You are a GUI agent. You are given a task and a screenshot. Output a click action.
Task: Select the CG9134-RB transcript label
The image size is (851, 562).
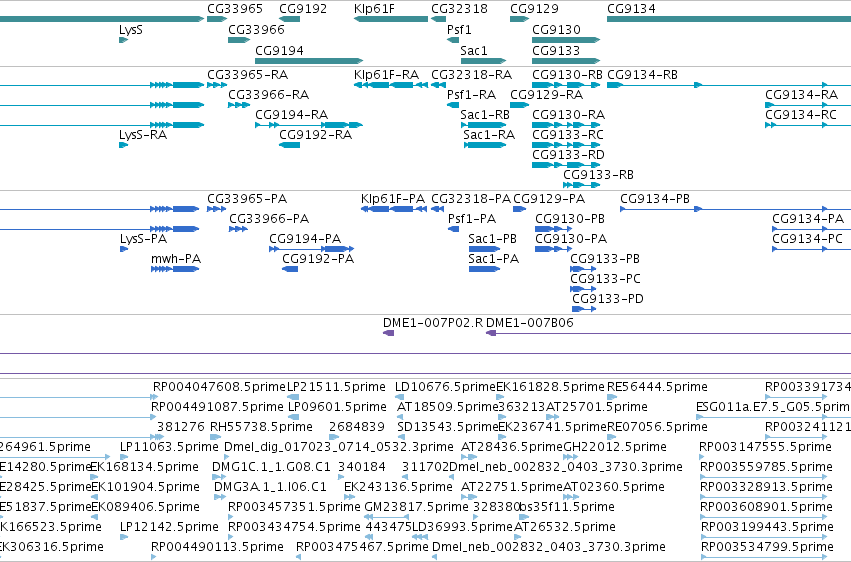point(642,75)
